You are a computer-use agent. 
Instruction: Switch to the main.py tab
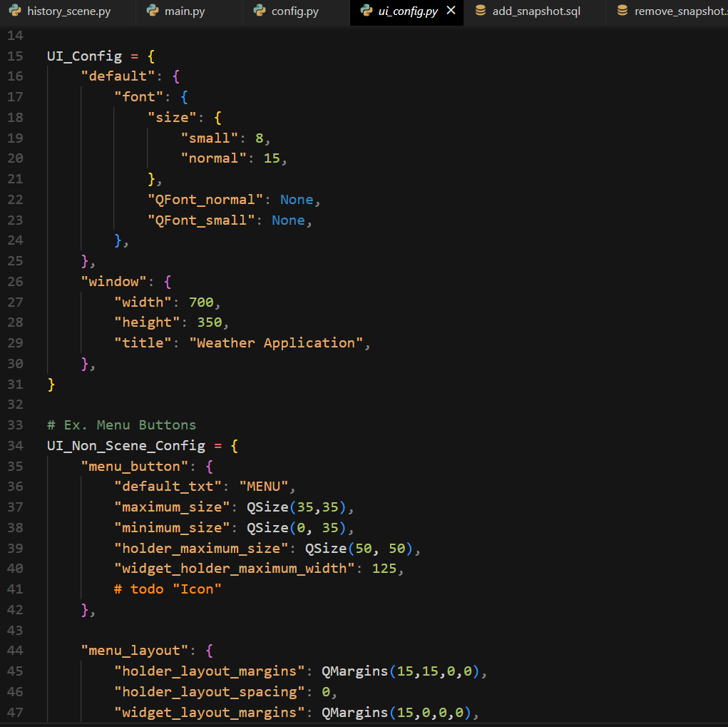tap(184, 12)
